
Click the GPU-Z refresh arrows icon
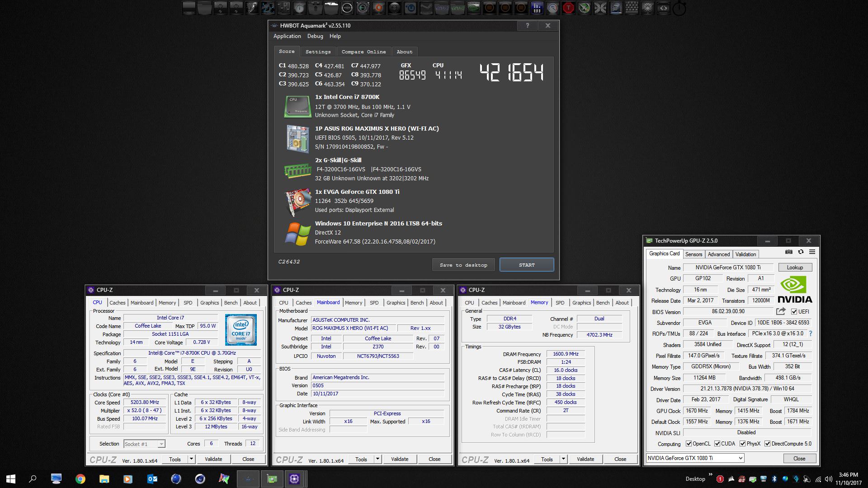tap(801, 252)
